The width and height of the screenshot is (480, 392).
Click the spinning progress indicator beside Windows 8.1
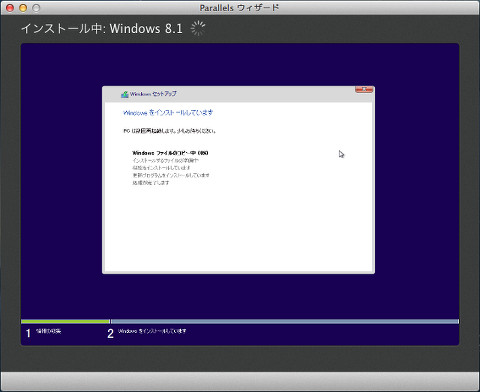pyautogui.click(x=198, y=28)
